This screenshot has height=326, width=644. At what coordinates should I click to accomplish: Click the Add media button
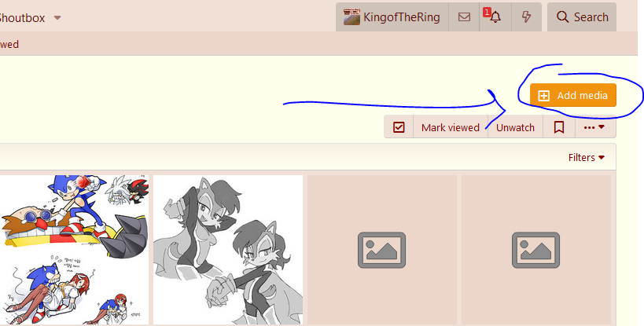coord(573,95)
